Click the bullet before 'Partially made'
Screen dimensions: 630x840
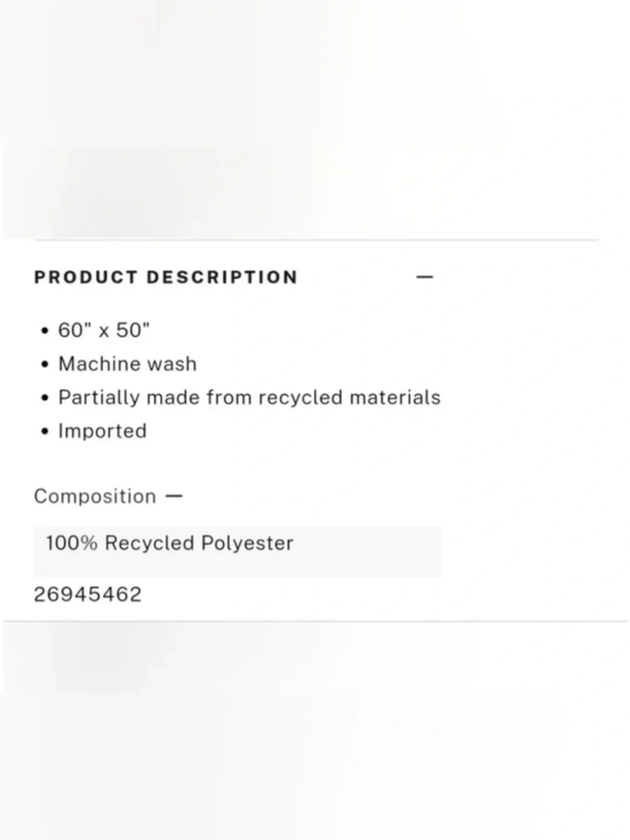(x=44, y=398)
